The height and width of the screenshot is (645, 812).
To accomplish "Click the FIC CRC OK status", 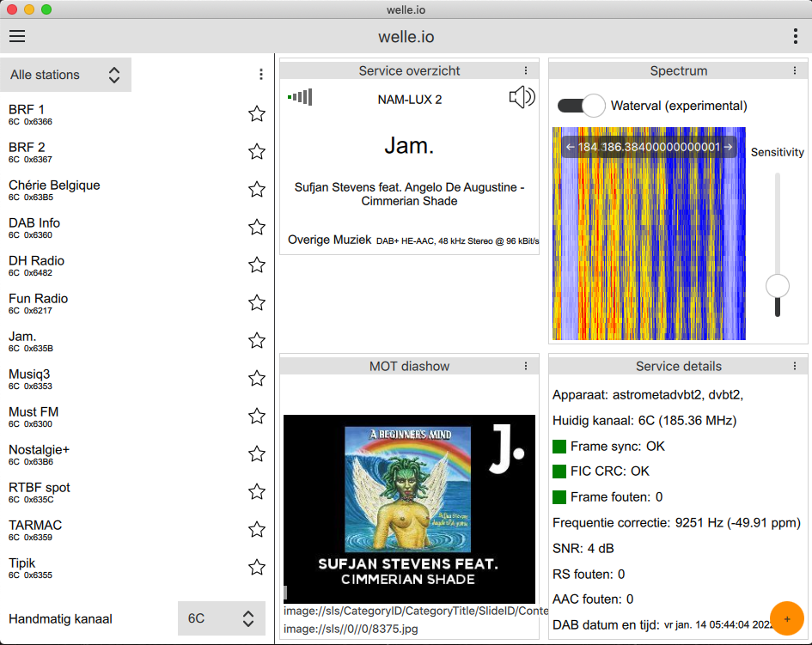I will (601, 471).
